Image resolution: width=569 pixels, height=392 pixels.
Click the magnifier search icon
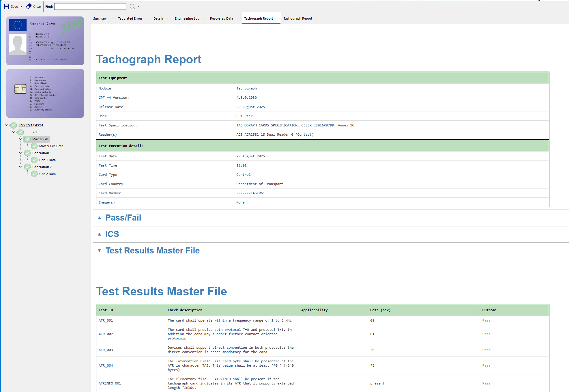[x=131, y=6]
